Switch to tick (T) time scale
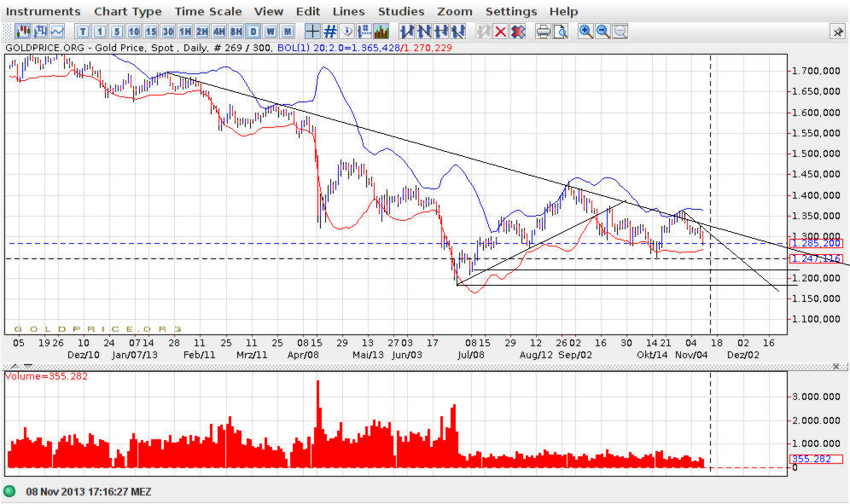 [83, 32]
